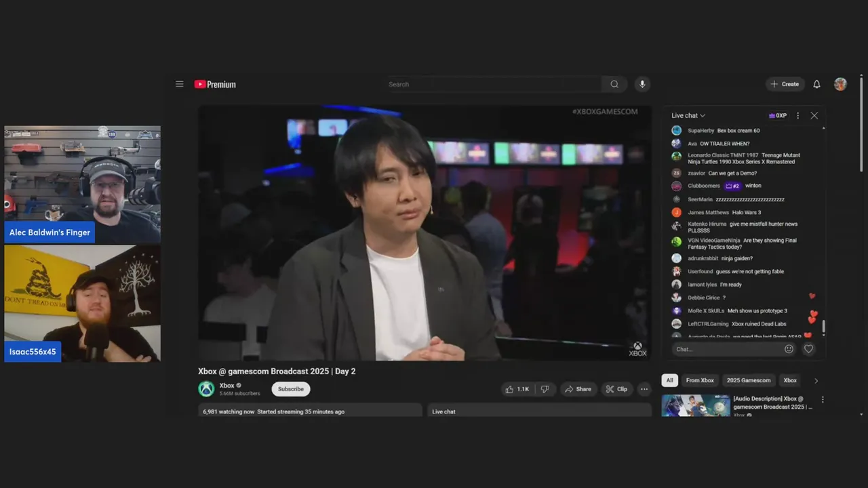Viewport: 868px width, 488px height.
Task: Subscribe to the Xbox channel
Action: pos(291,389)
